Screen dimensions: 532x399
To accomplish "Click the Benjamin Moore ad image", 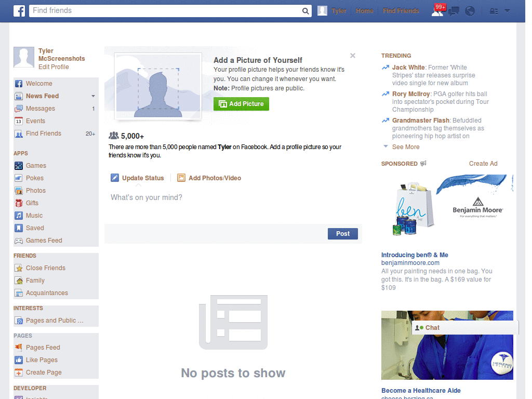I will point(447,206).
